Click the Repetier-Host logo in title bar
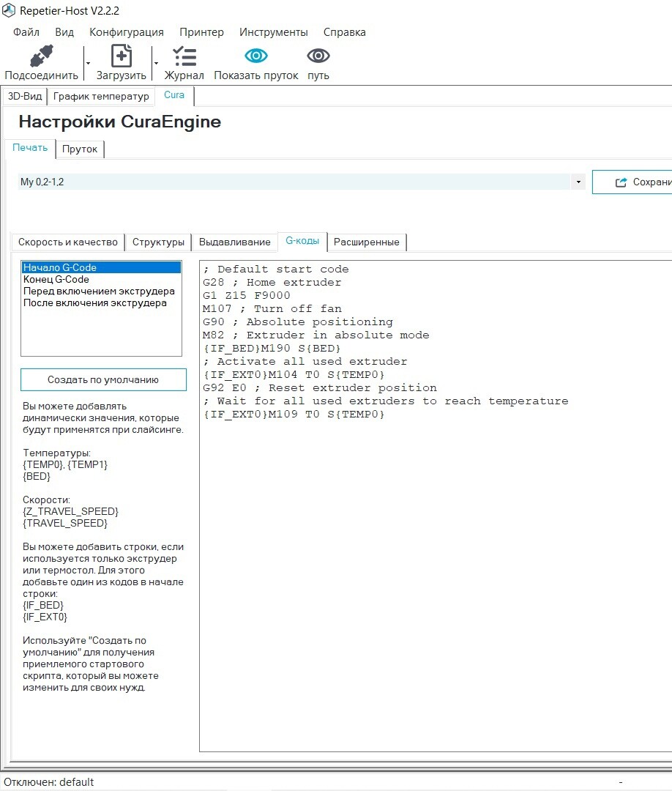This screenshot has height=791, width=672. [x=9, y=10]
